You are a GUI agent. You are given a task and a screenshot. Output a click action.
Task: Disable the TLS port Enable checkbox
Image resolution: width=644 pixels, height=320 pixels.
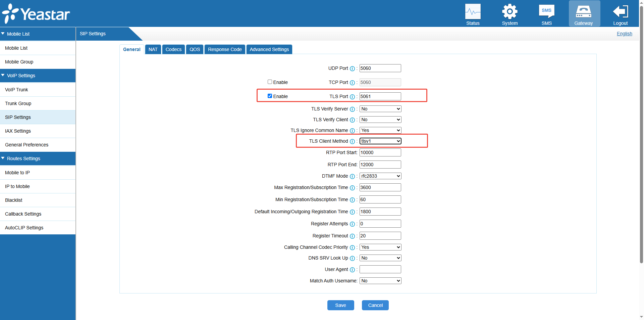(x=270, y=96)
